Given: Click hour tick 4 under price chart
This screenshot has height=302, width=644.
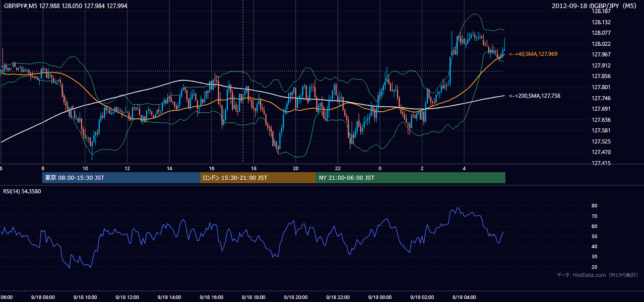Looking at the screenshot, I should [465, 168].
